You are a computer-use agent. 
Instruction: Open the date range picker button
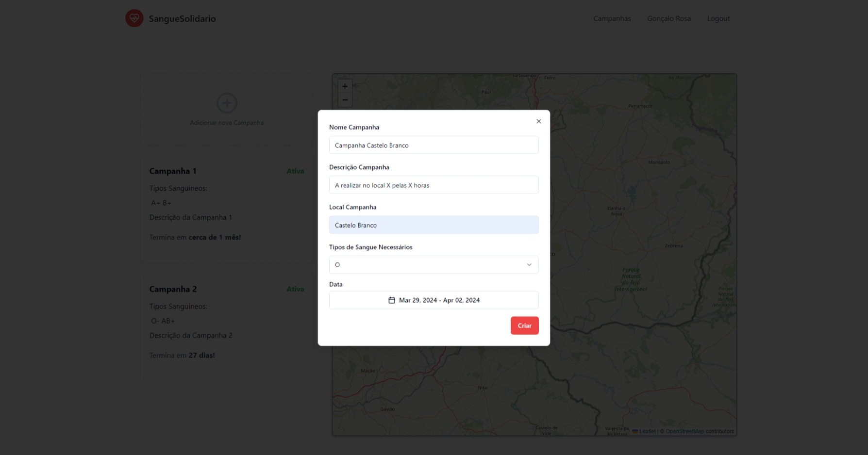click(434, 300)
